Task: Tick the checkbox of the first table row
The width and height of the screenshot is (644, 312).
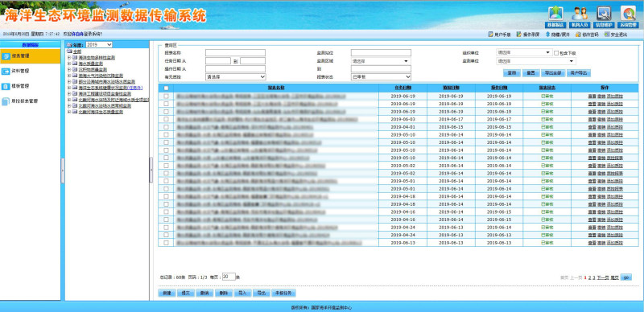Action: coord(166,96)
